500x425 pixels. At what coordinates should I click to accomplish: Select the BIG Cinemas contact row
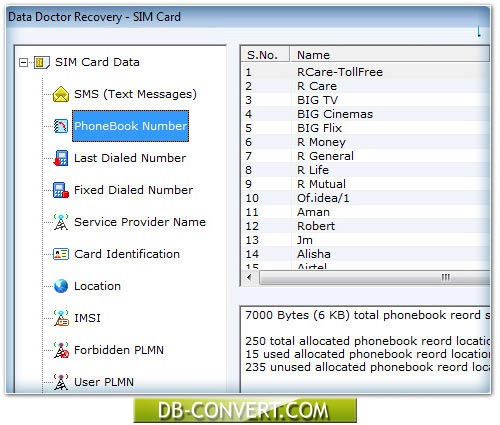click(365, 114)
